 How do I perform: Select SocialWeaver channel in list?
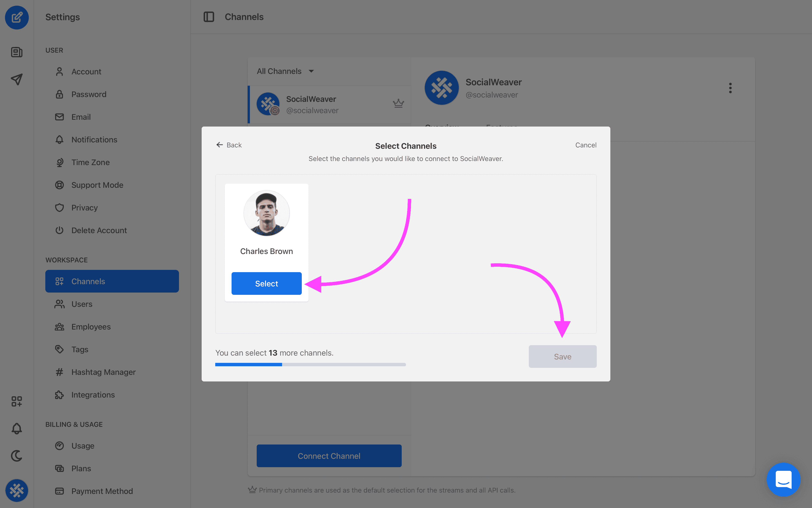point(329,105)
